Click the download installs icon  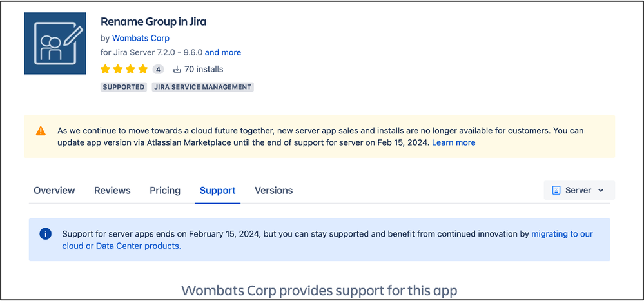177,69
